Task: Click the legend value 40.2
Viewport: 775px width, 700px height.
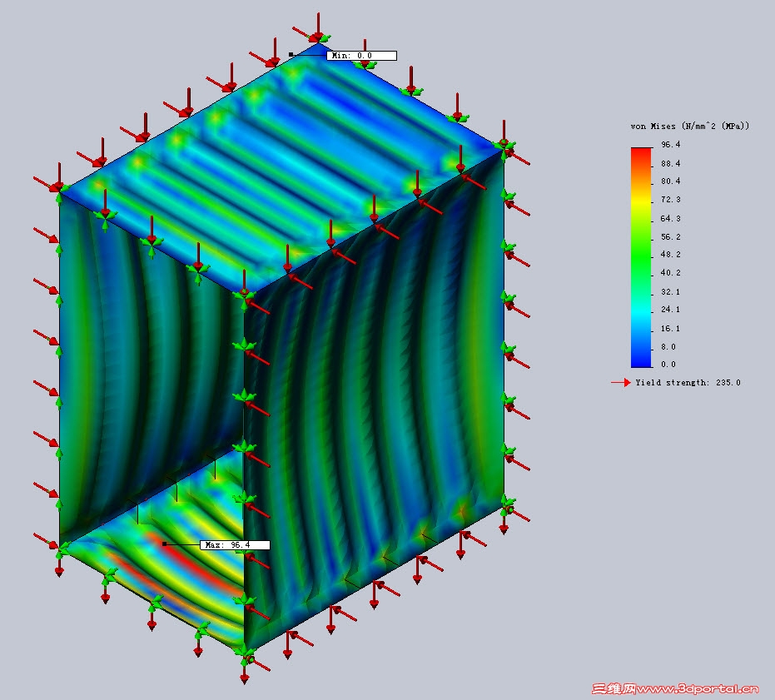Action: (x=671, y=272)
